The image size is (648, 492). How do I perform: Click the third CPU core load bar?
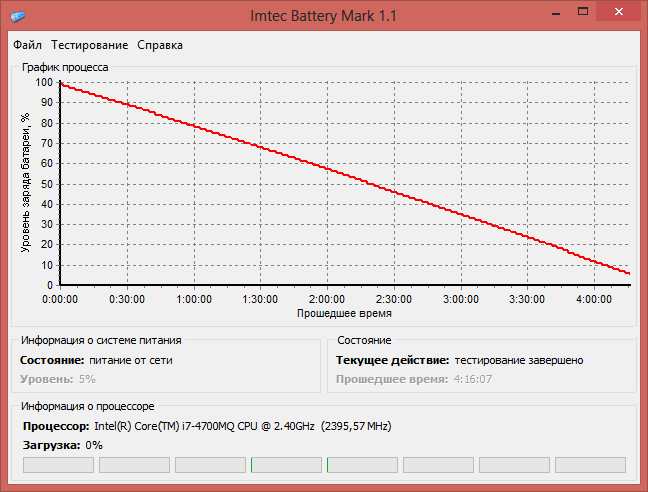tap(210, 465)
